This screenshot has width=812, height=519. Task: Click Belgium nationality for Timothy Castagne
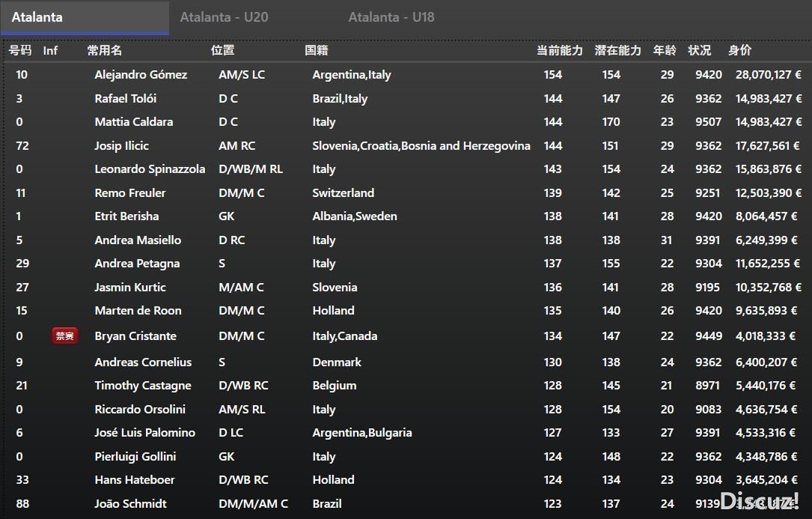click(x=335, y=385)
